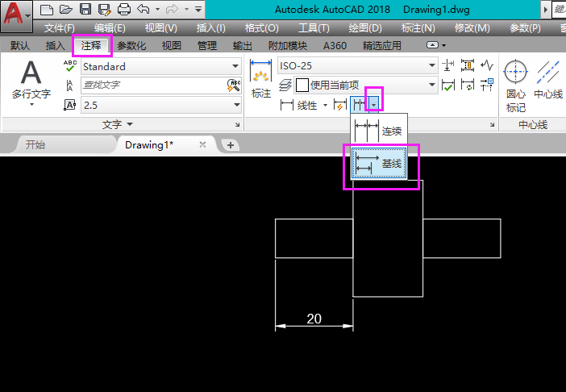Open the 编辑(E) menu
The width and height of the screenshot is (566, 392).
tap(110, 27)
